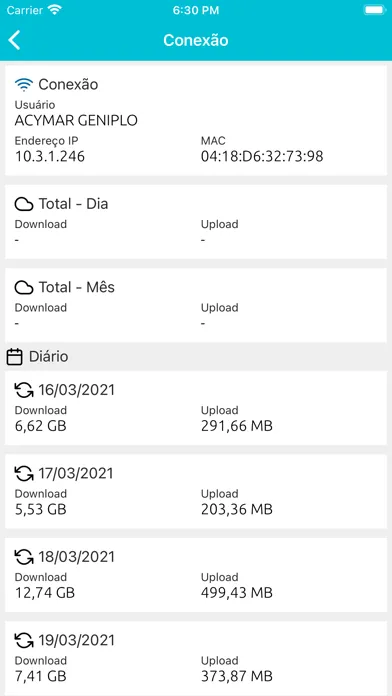Click the cloud icon next to Total - Dia

click(24, 204)
